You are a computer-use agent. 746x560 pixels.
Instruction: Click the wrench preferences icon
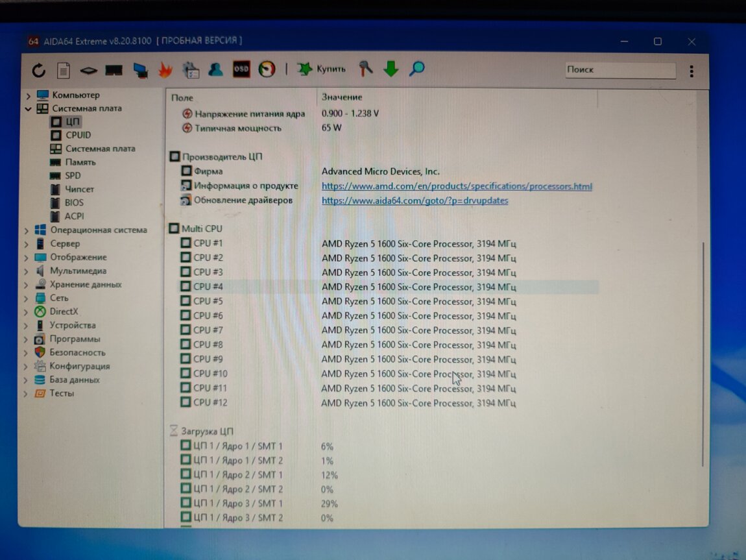click(366, 68)
